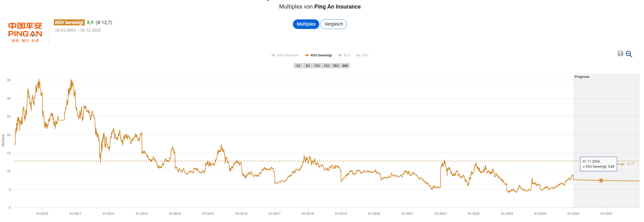This screenshot has height=222, width=644.
Task: Switch to the Vergleich tab
Action: click(x=334, y=24)
